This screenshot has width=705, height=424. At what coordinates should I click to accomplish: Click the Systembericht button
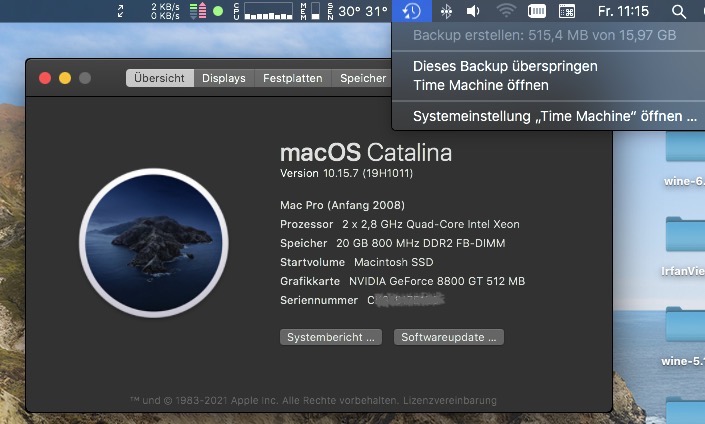(331, 337)
